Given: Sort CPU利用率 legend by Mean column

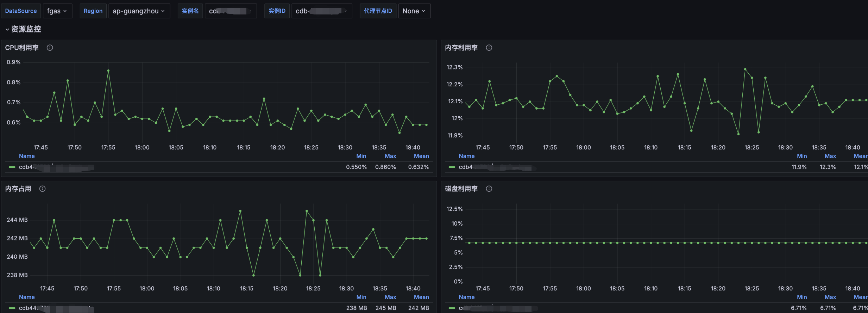Looking at the screenshot, I should [x=421, y=156].
